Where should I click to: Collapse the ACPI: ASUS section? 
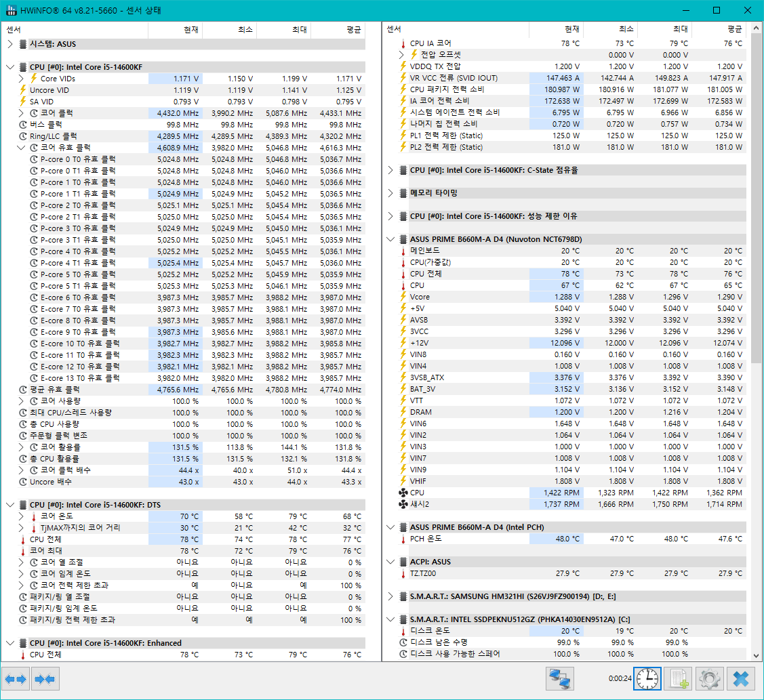390,562
